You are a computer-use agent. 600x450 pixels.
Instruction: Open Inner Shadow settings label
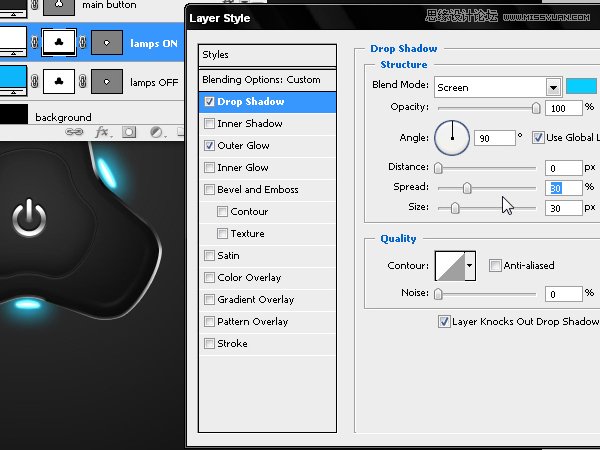point(250,124)
